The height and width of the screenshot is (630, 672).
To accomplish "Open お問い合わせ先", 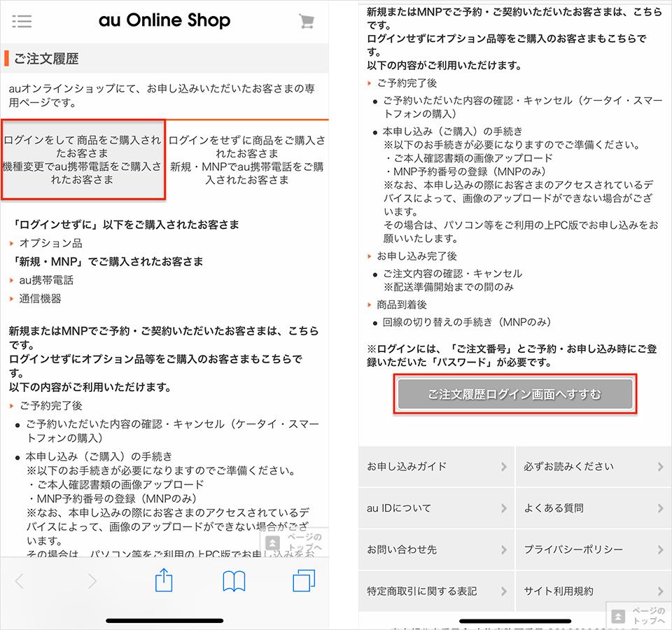I will 436,549.
